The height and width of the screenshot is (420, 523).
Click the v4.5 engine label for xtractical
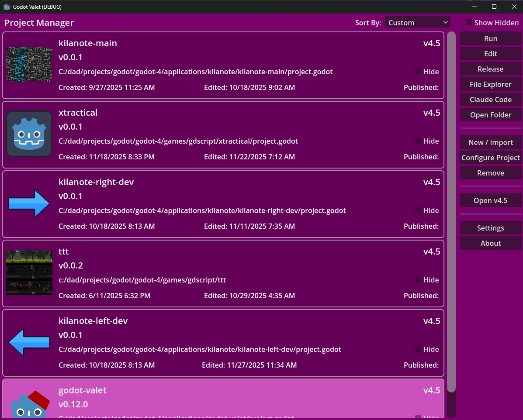432,113
